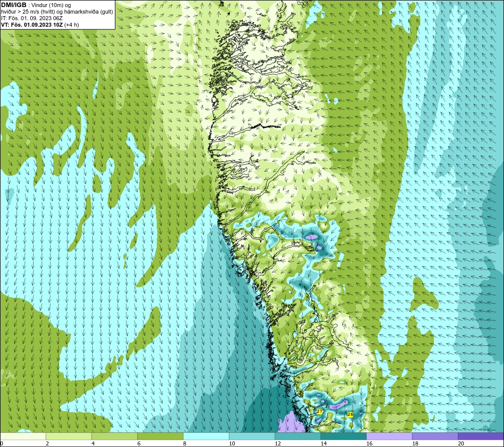
Task: Click the scale label '20'
Action: point(461,443)
